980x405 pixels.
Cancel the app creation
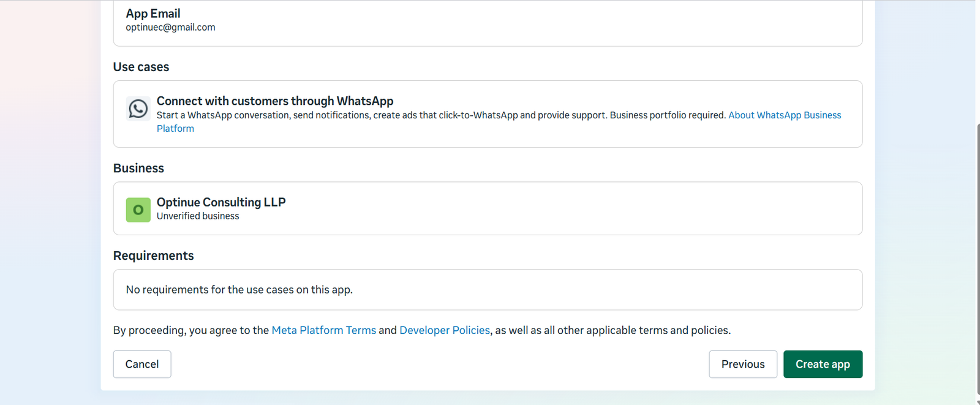(x=142, y=364)
